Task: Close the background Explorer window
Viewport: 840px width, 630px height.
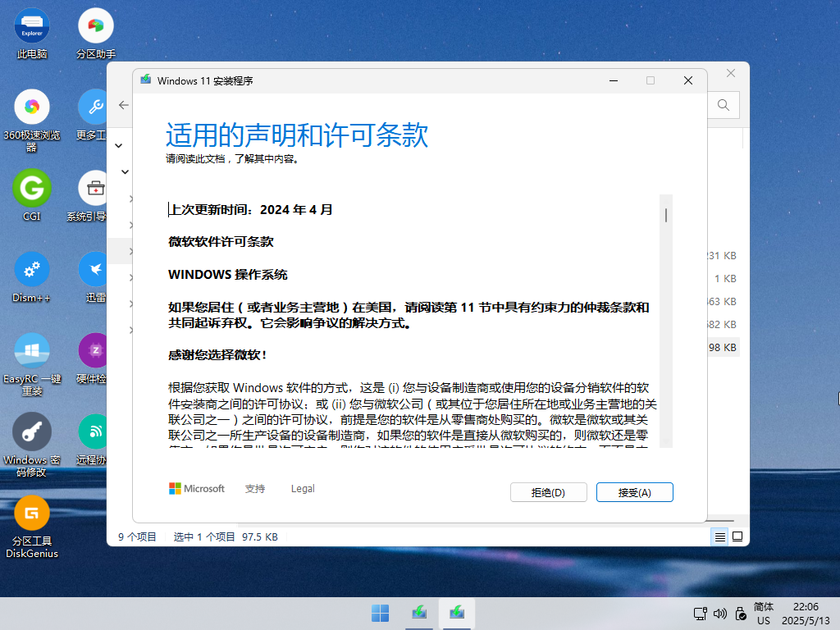Action: (x=731, y=73)
